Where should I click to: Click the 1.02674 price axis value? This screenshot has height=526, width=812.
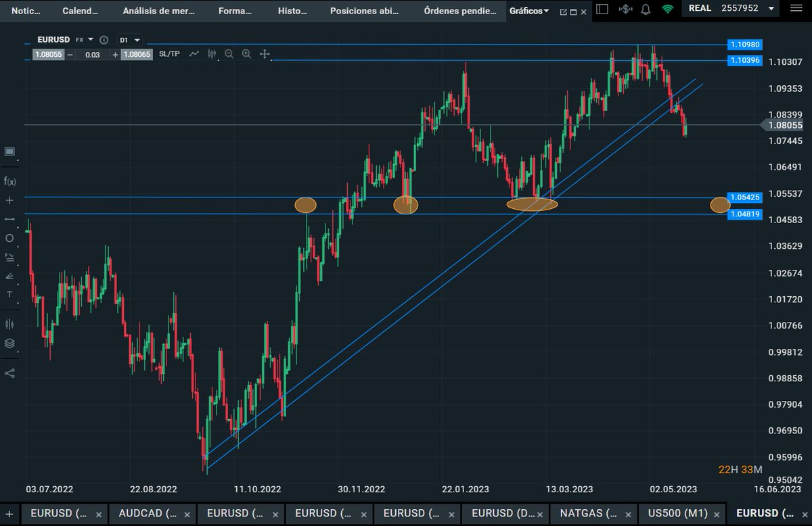(x=786, y=272)
